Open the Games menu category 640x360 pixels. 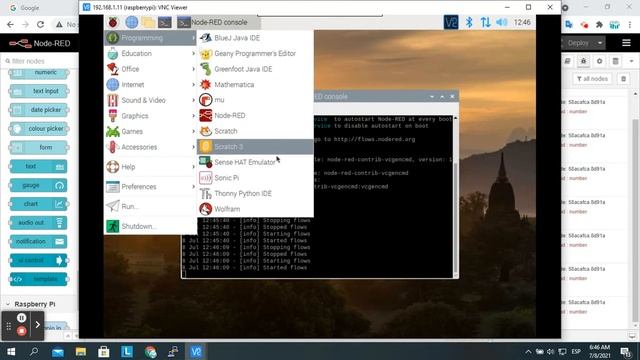coord(150,131)
